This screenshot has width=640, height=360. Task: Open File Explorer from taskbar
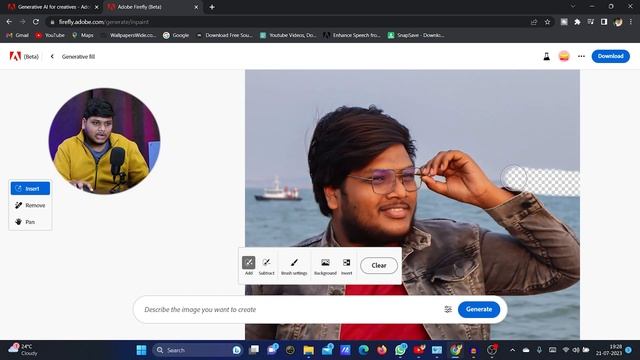click(x=309, y=350)
